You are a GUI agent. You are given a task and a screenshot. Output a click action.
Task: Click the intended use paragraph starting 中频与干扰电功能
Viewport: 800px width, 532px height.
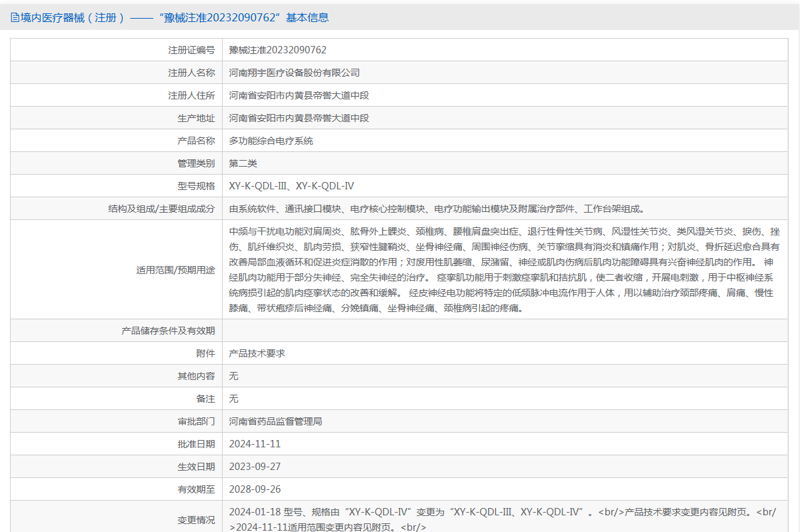click(504, 270)
